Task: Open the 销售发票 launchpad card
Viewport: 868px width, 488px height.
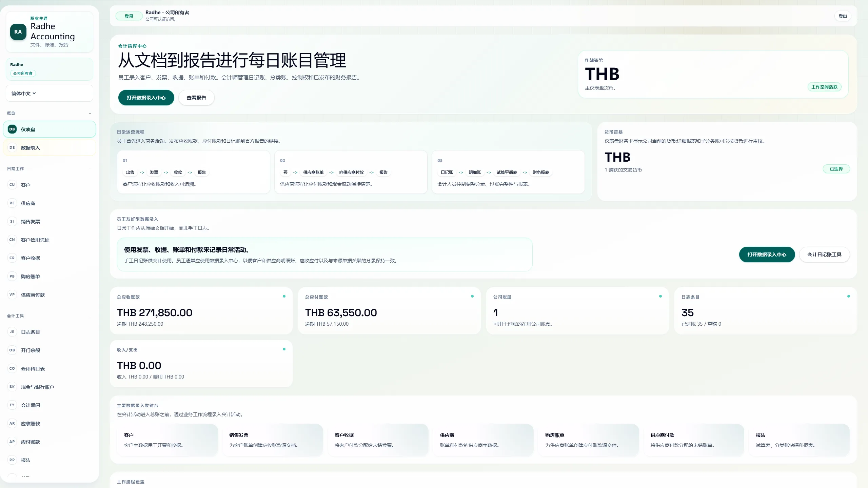Action: pos(273,440)
